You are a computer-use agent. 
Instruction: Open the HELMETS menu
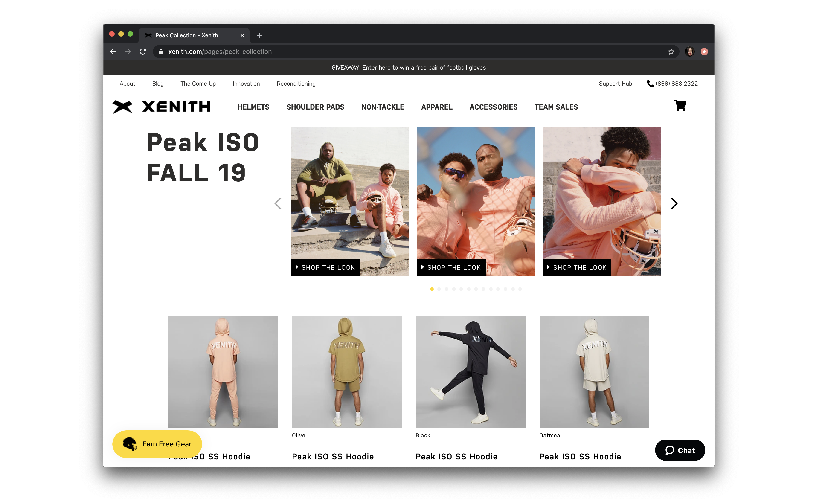253,107
